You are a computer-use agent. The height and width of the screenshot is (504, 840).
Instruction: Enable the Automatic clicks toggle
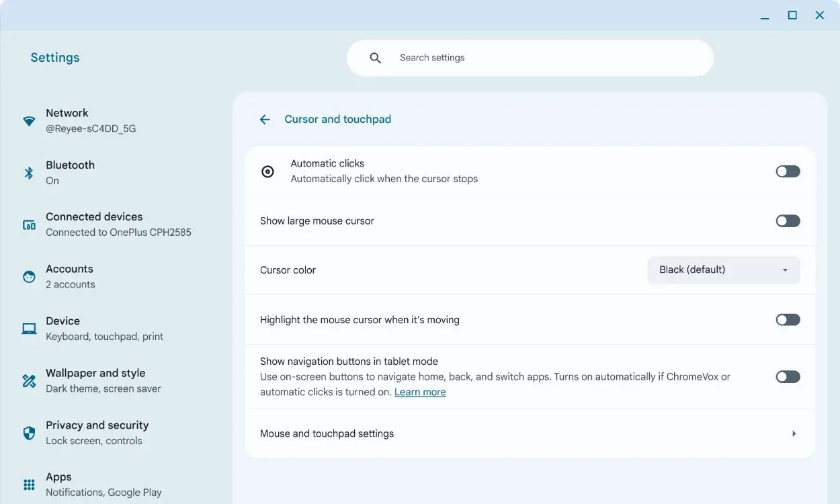point(788,171)
